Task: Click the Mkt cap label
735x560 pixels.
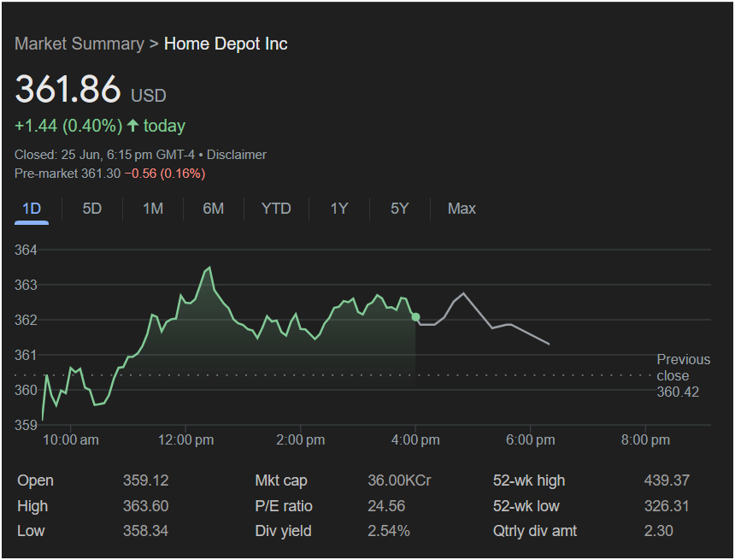Action: (281, 480)
